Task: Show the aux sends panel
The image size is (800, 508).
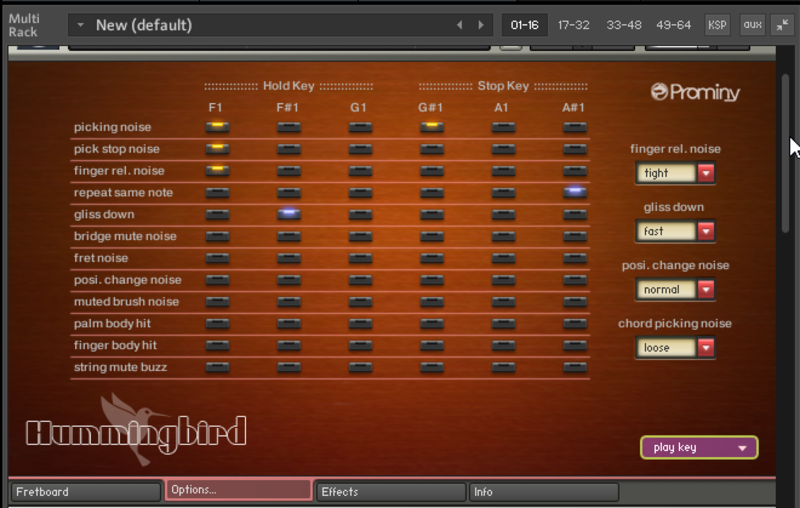Action: 753,24
